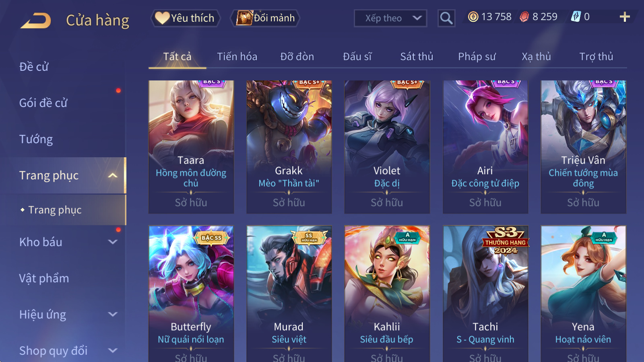Open the Xếp theo sort dropdown

point(390,18)
